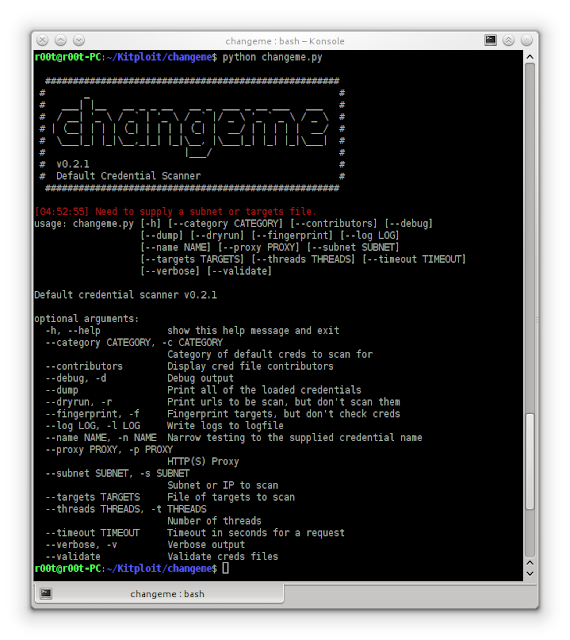Click the '--name NAME, -n NAME' option line
This screenshot has height=640, width=570.
click(x=100, y=438)
